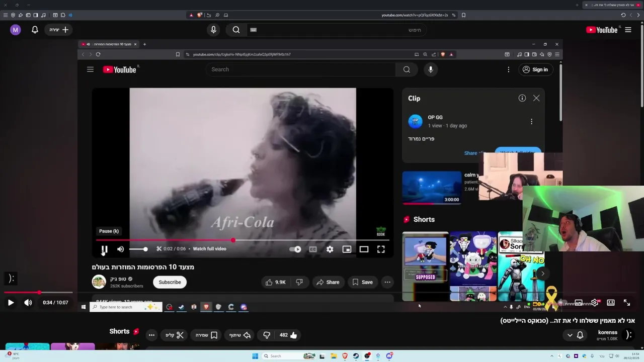Screen dimensions: 644x362
Task: Enter fullscreen on the outer player
Action: pos(627,303)
